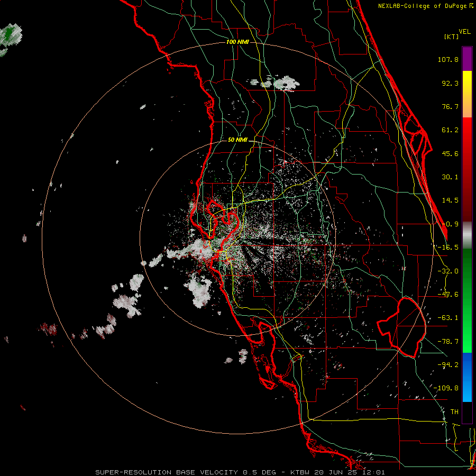The width and height of the screenshot is (476, 476).
Task: Click the TH label beside color bar
Action: click(454, 412)
